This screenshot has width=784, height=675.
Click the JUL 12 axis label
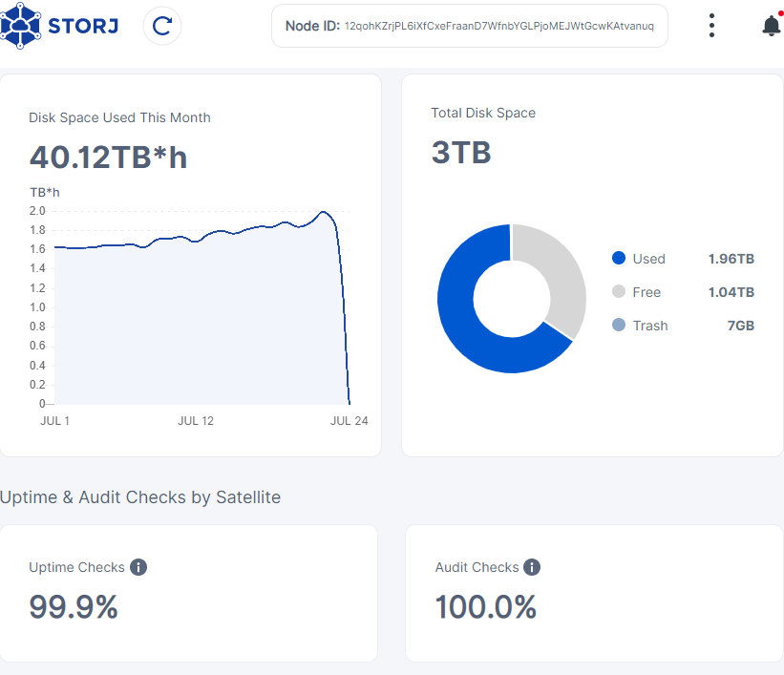click(x=195, y=421)
